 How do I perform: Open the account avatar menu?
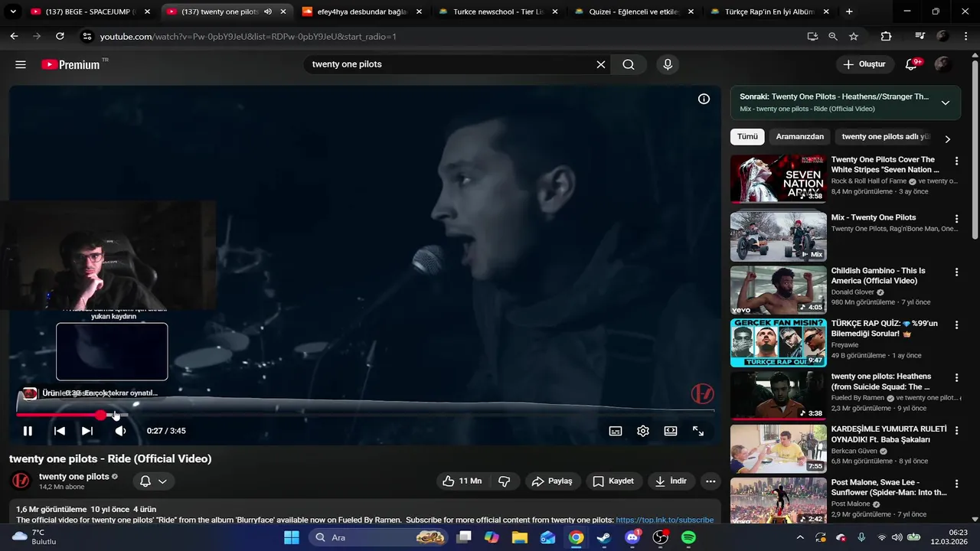pyautogui.click(x=943, y=64)
